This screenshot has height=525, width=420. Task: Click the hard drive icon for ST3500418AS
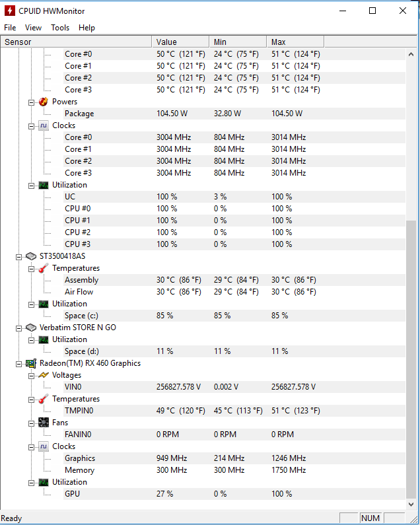tap(31, 256)
